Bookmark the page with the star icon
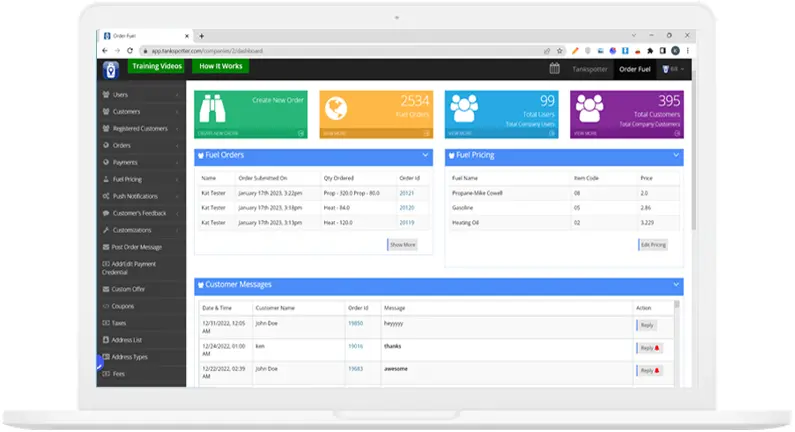The width and height of the screenshot is (795, 432). click(x=560, y=51)
